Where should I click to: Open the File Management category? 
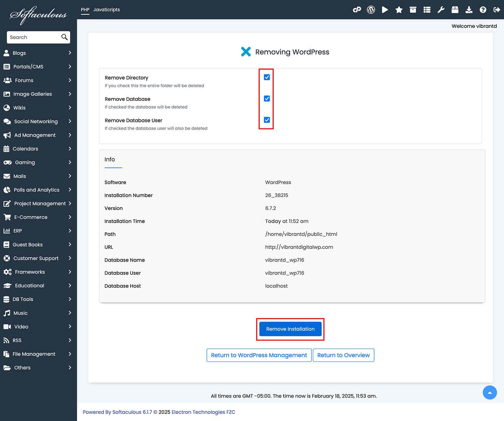(38, 354)
